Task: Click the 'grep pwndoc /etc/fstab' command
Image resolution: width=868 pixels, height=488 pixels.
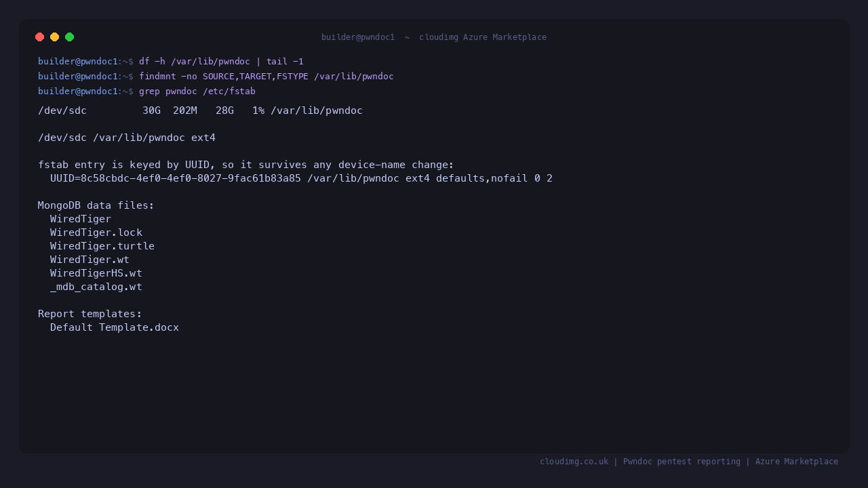Action: (197, 91)
